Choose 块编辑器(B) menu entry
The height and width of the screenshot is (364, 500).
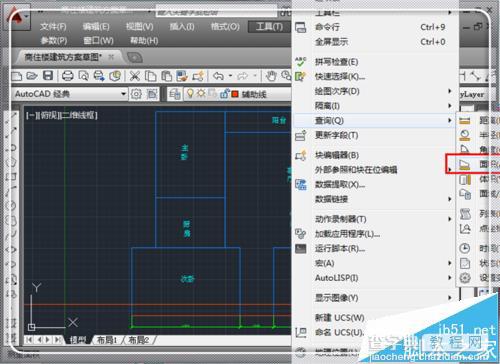coord(375,155)
